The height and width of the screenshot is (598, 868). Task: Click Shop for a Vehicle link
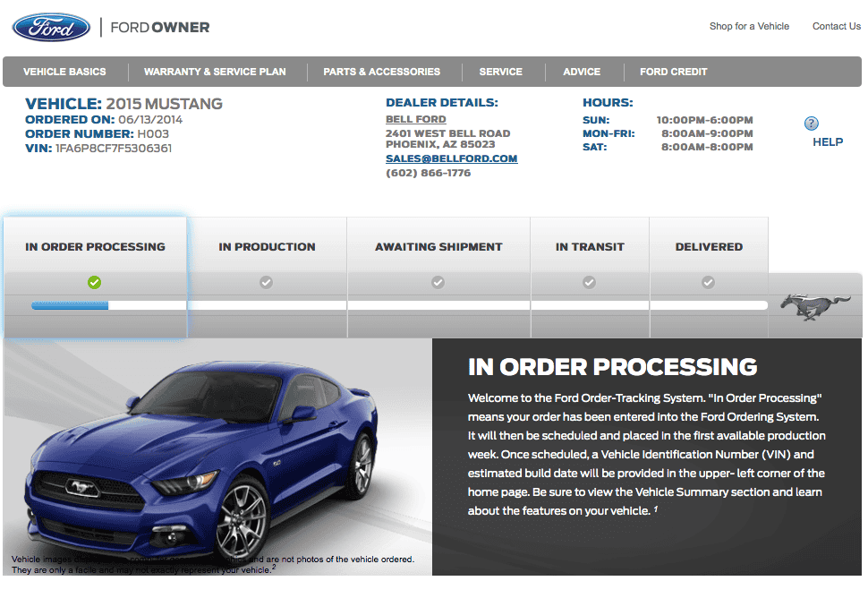[749, 26]
